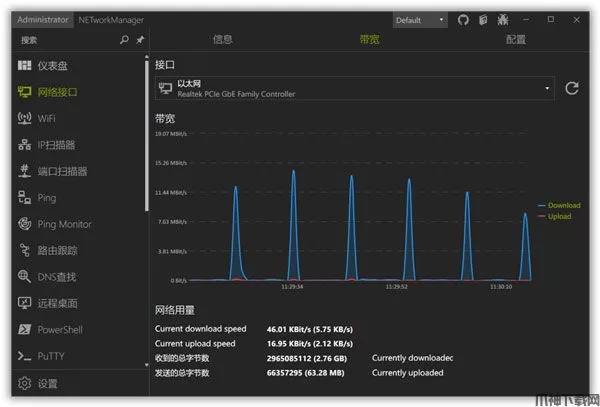The width and height of the screenshot is (600, 407).
Task: Open the 端口扫描器 port scanner
Action: (x=62, y=171)
